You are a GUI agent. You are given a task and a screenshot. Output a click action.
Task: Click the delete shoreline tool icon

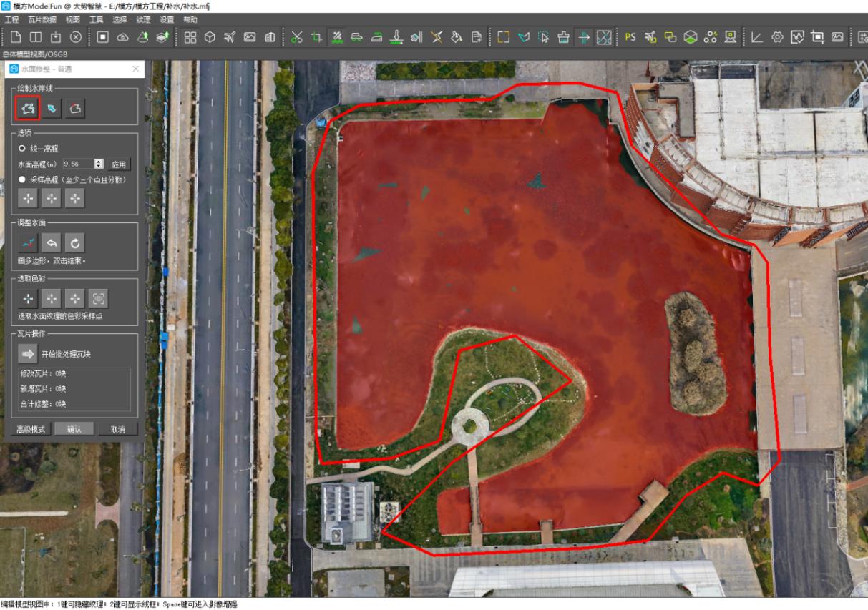point(75,108)
